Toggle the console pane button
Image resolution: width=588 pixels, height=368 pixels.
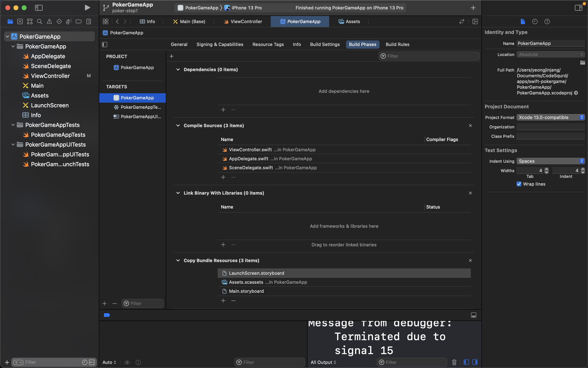point(475,362)
